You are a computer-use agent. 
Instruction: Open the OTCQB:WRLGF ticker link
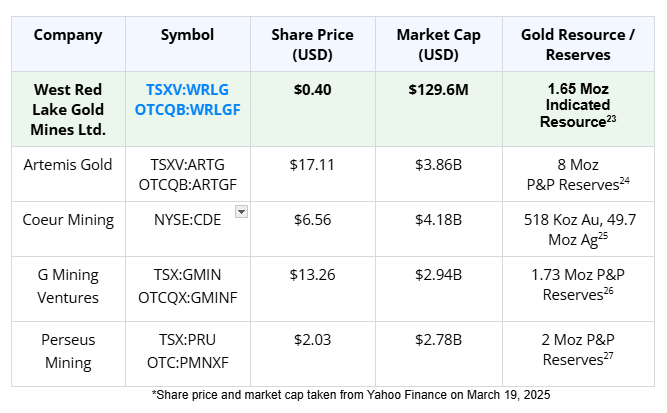[x=187, y=109]
